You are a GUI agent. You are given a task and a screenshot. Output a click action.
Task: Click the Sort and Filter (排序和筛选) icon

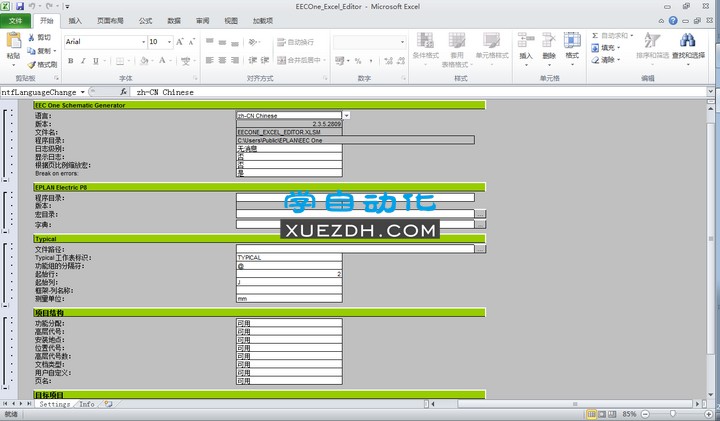(x=652, y=40)
